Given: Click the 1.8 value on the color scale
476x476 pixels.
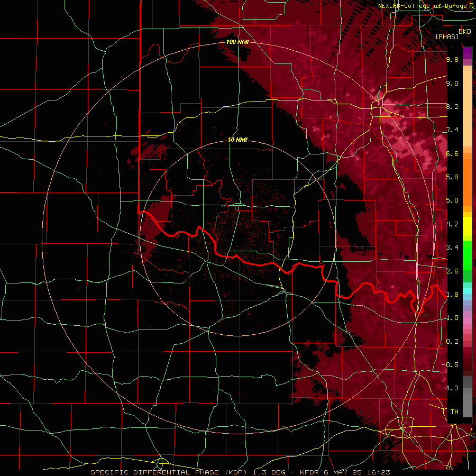Looking at the screenshot, I should click(452, 295).
